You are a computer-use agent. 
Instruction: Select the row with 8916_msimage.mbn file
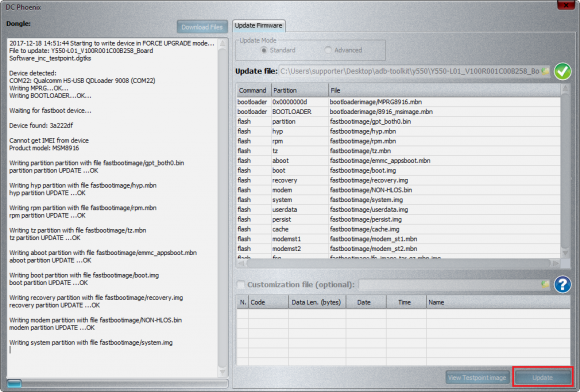pyautogui.click(x=398, y=112)
